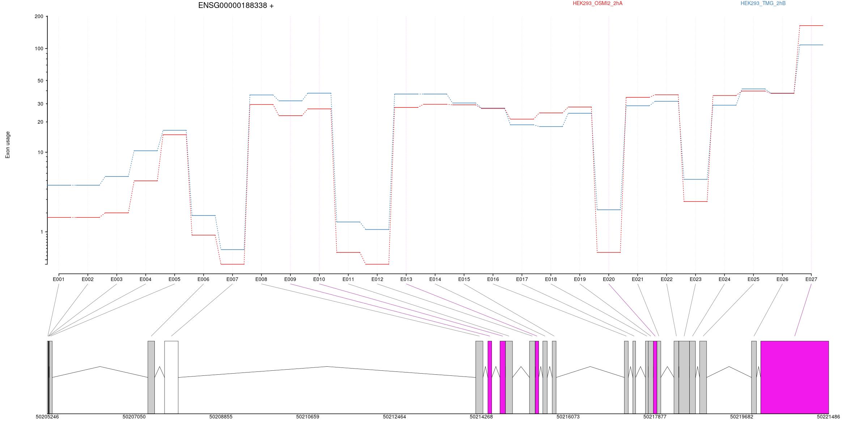The height and width of the screenshot is (434, 868).
Task: Click exon label E011
Action: (348, 279)
